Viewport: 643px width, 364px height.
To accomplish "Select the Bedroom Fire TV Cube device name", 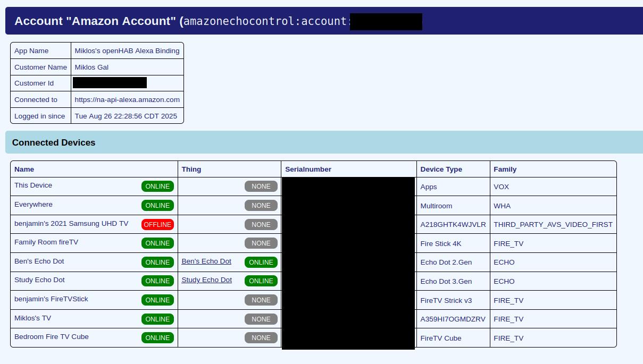I will click(x=52, y=337).
